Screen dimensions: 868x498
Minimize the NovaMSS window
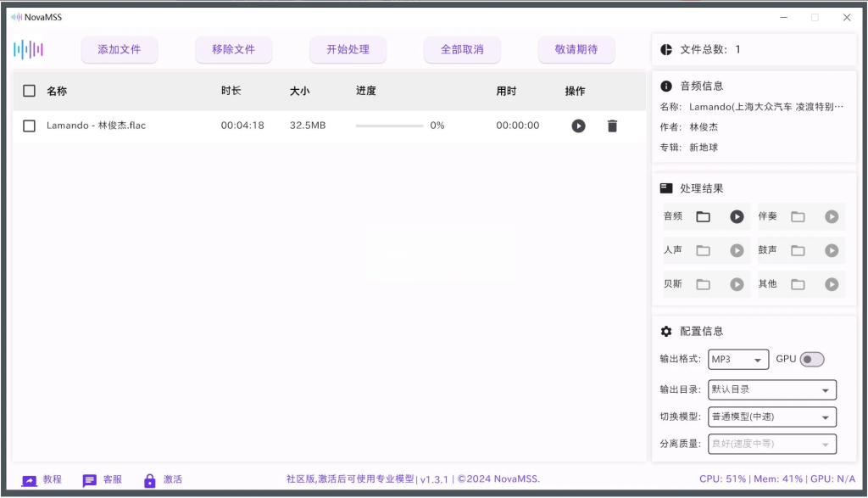click(x=784, y=17)
